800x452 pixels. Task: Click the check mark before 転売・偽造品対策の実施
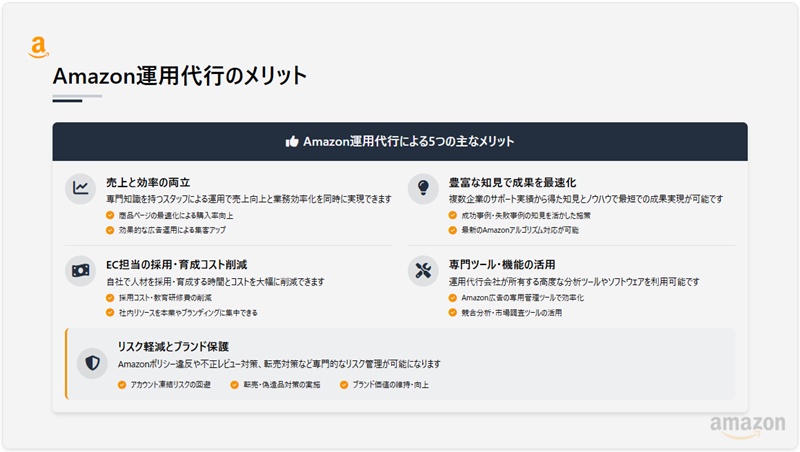click(x=235, y=385)
